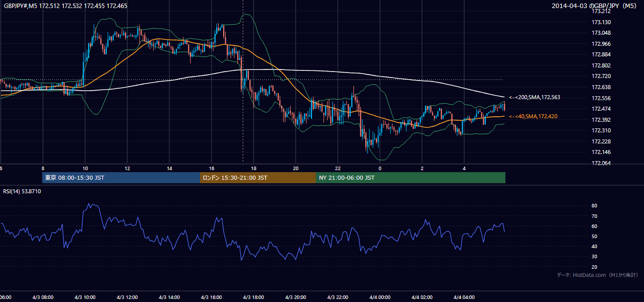Screen dimensions: 644x302
Task: Click price level 172.802 on the axis
Action: 601,65
